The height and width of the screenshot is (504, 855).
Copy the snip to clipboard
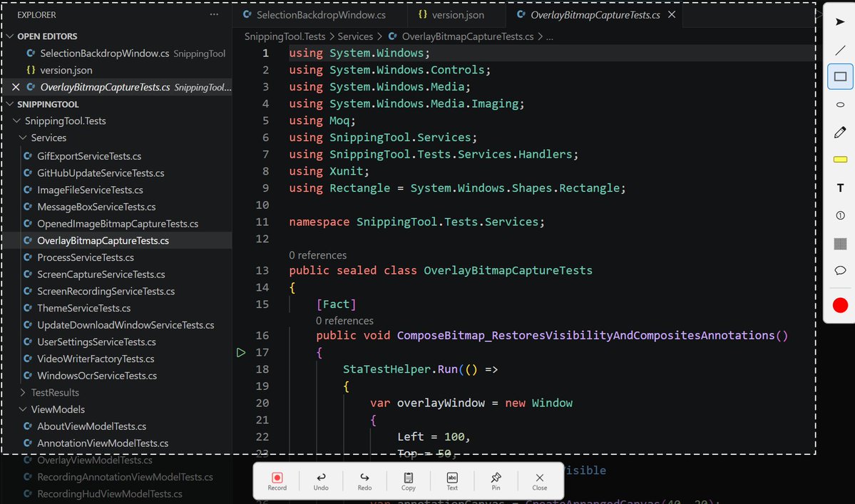click(409, 481)
